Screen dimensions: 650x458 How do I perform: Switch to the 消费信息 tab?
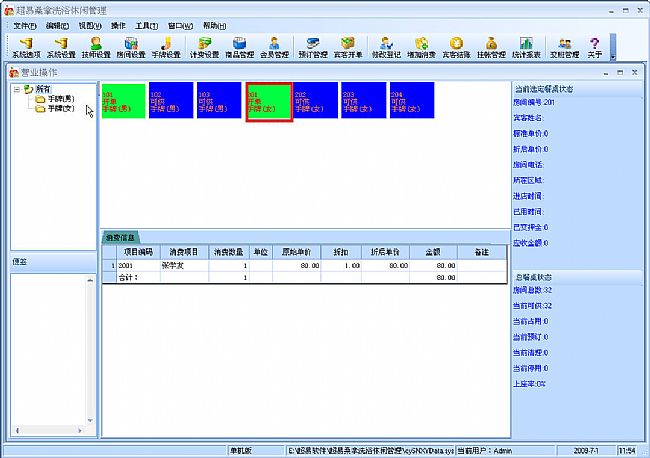[x=120, y=237]
